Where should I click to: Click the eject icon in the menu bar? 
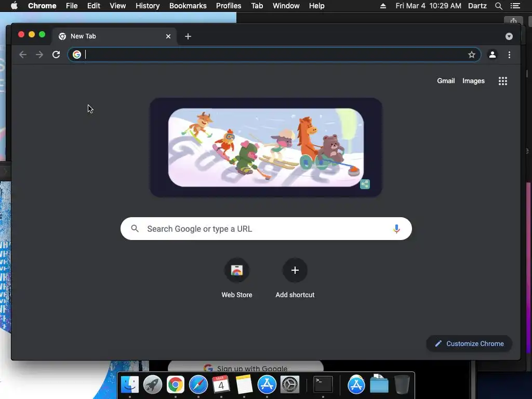pos(383,6)
